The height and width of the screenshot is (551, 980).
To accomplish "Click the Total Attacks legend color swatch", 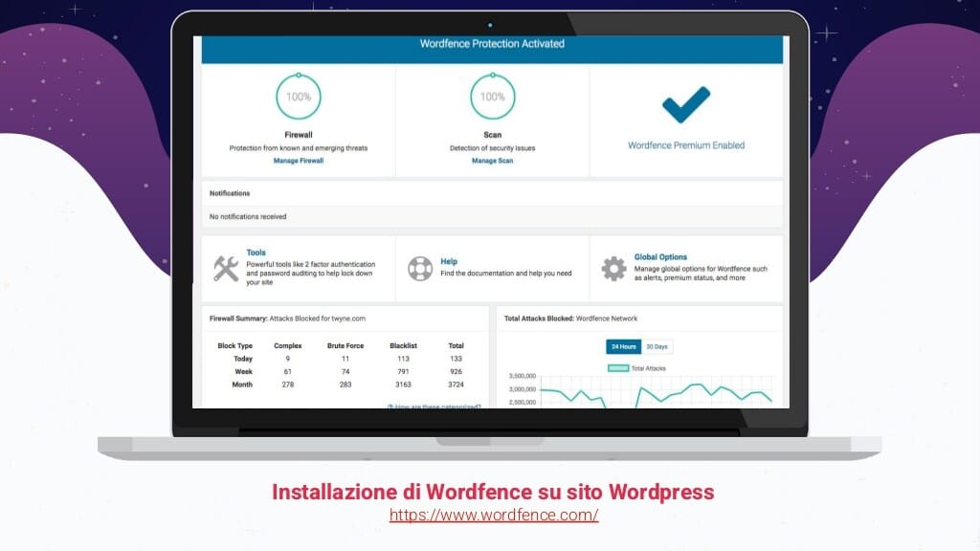I will (x=618, y=368).
